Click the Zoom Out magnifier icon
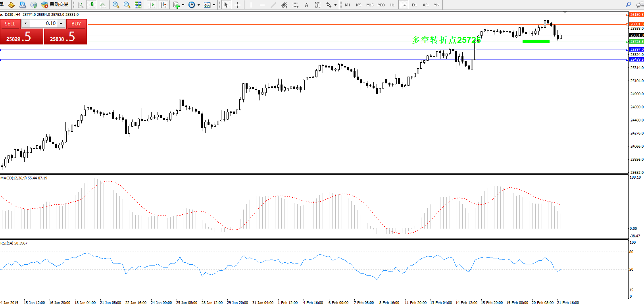The height and width of the screenshot is (306, 644). click(x=127, y=5)
